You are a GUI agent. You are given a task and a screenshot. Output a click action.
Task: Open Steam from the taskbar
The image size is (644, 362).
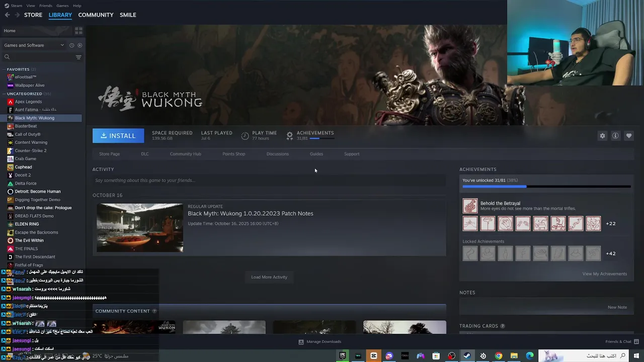tap(467, 355)
